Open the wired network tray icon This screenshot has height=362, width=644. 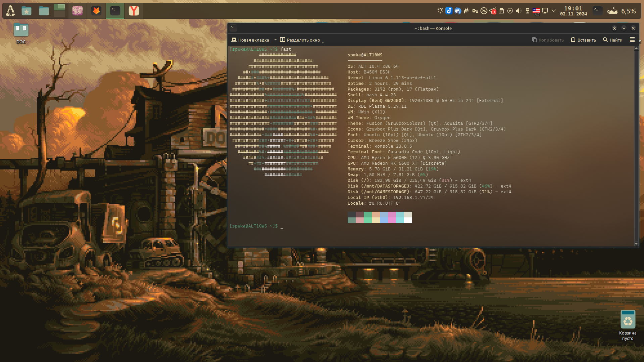tap(545, 11)
